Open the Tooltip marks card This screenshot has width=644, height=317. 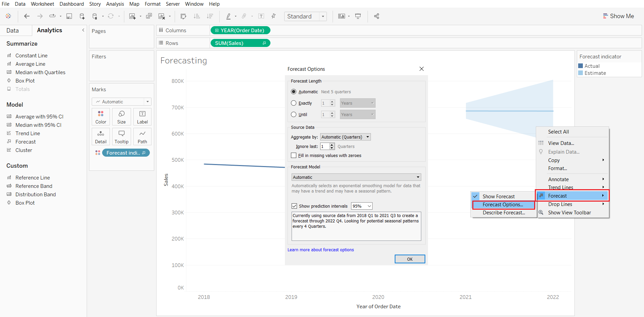[122, 137]
